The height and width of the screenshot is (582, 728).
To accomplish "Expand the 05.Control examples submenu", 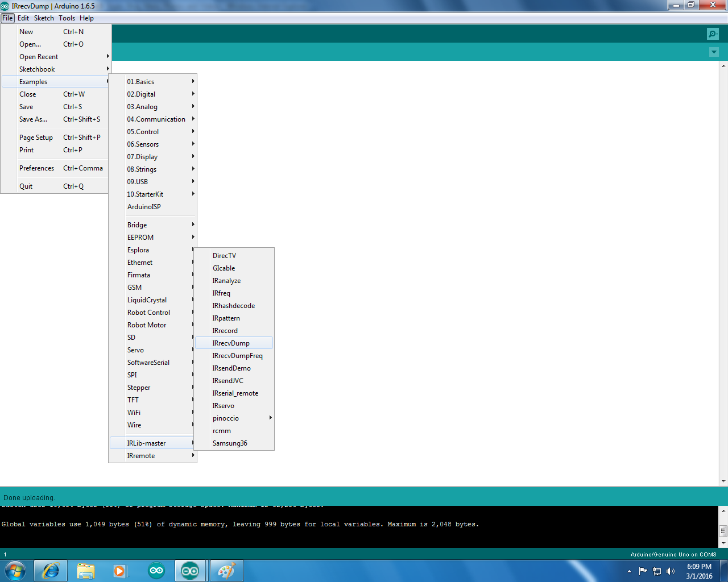I will tap(153, 132).
